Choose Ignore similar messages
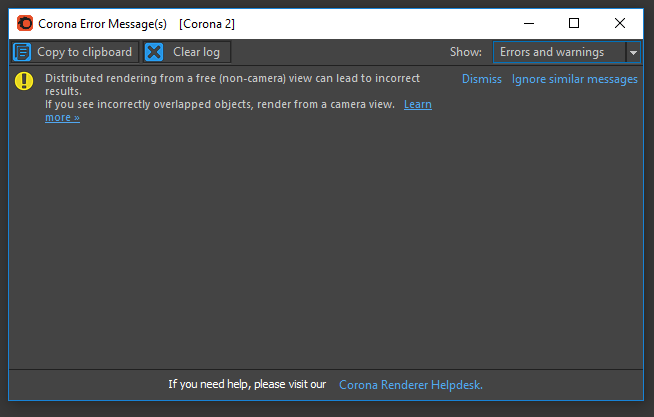 click(574, 79)
